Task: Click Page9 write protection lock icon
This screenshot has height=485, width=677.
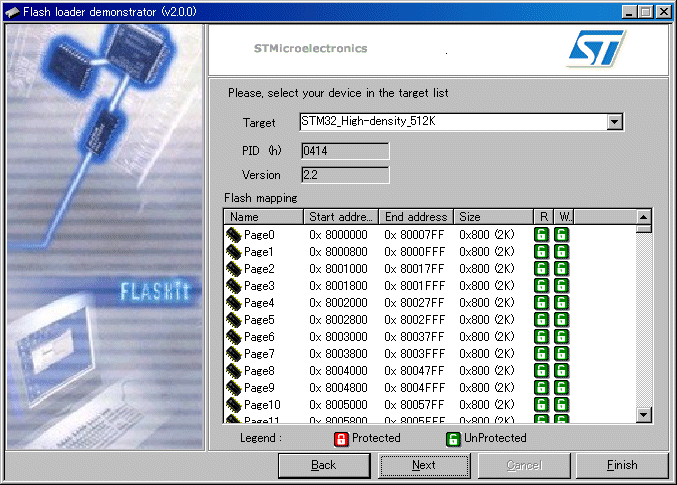Action: (x=561, y=387)
